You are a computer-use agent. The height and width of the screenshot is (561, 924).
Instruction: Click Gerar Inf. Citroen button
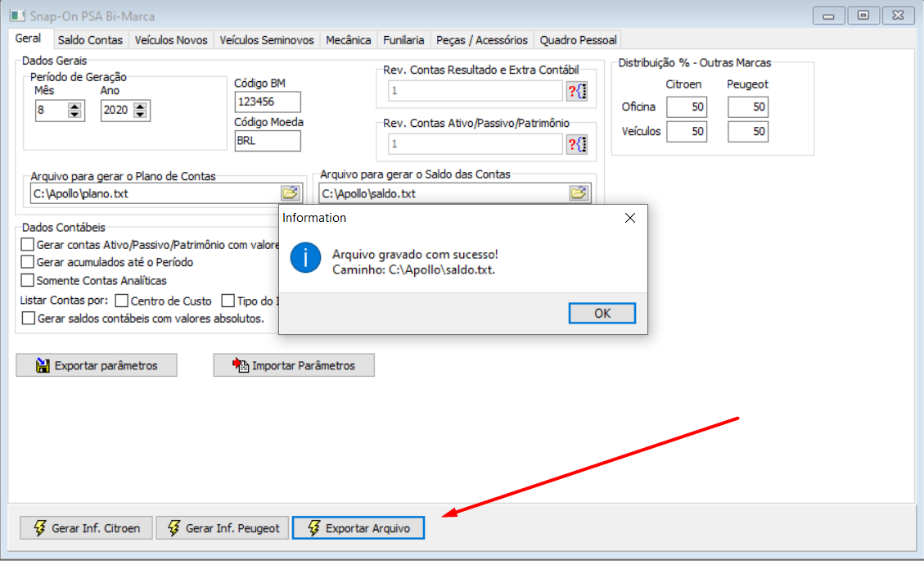[86, 528]
